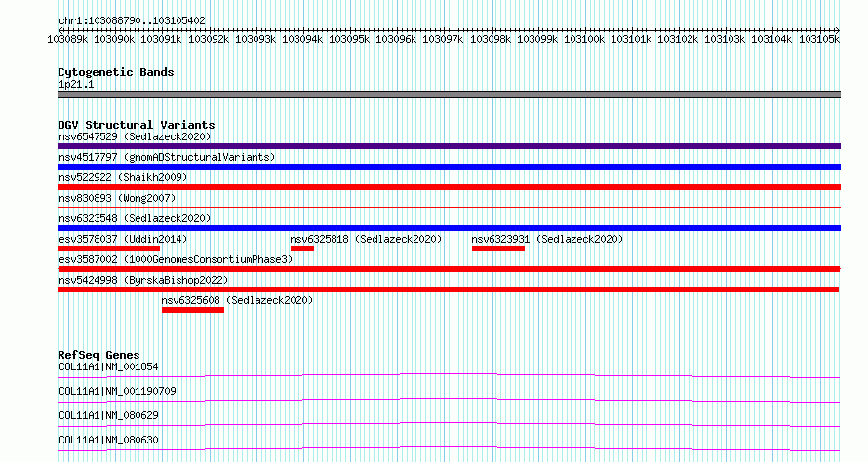868x462 pixels.
Task: Click the 103102k ruler label
Action: [x=678, y=39]
